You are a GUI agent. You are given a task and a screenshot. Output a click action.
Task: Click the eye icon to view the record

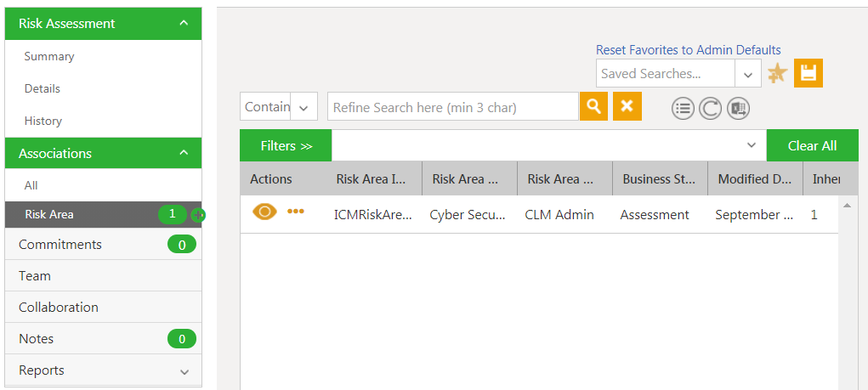click(264, 212)
